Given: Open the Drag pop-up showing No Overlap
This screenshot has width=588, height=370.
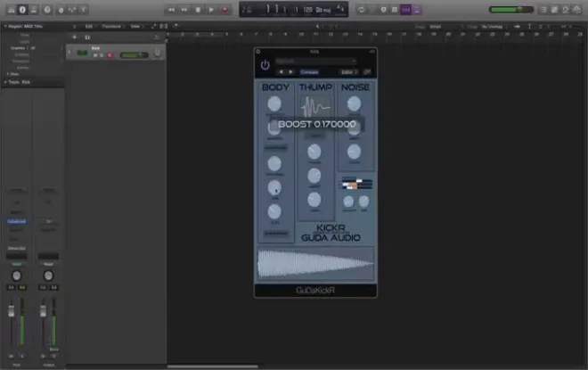Looking at the screenshot, I should pyautogui.click(x=494, y=27).
